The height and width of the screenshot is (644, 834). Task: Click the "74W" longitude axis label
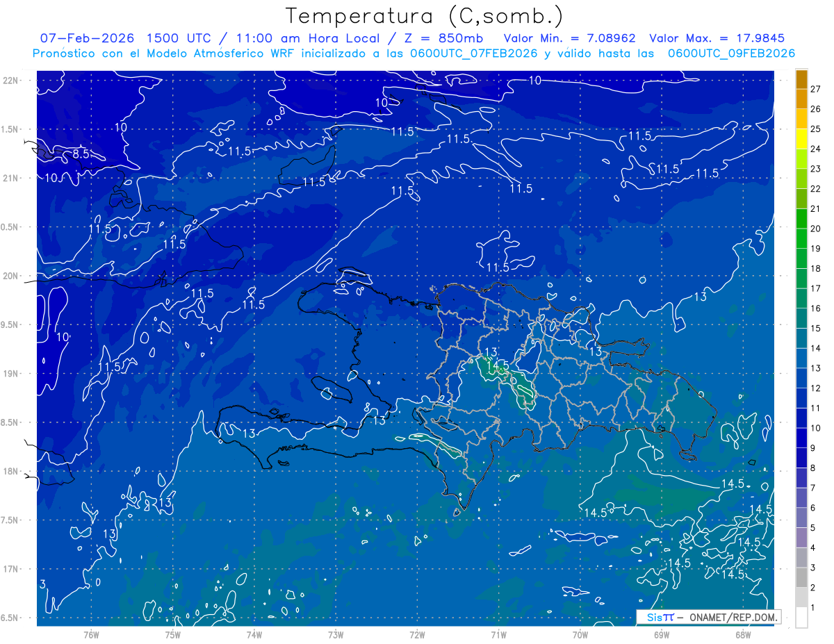coord(254,634)
